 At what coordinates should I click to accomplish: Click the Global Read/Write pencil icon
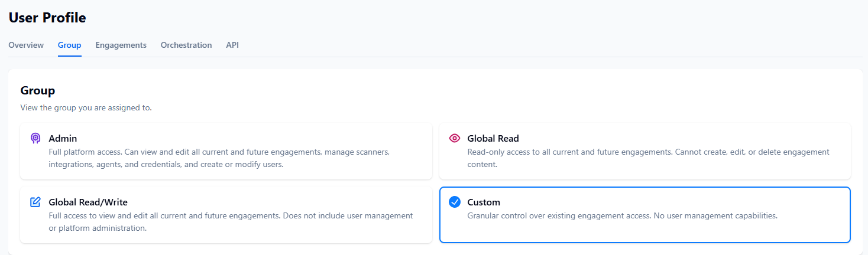point(35,202)
